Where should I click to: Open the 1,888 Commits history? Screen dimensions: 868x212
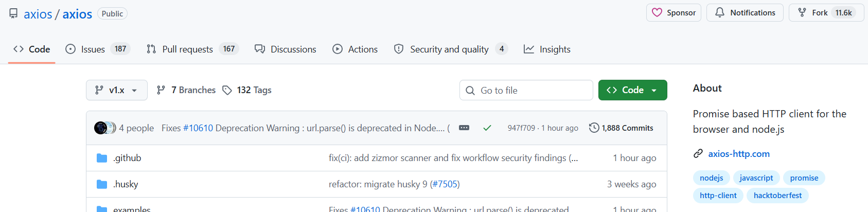pos(621,128)
